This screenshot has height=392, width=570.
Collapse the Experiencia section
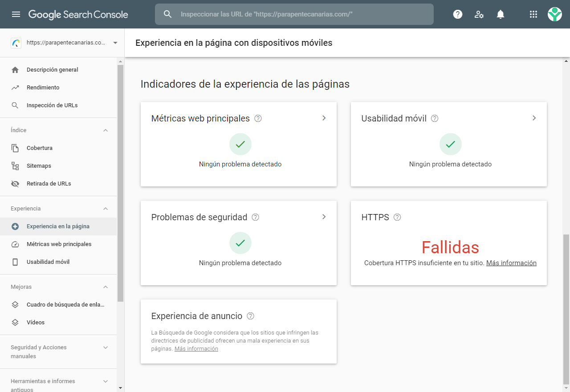106,209
